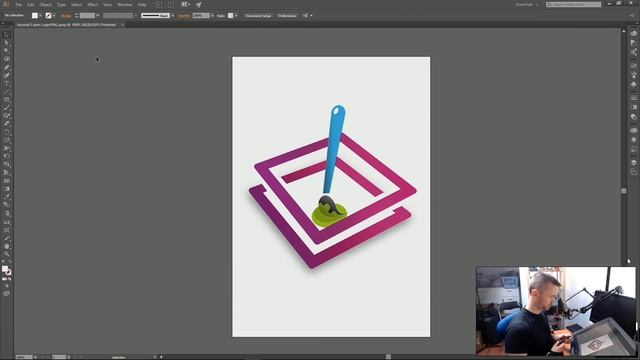This screenshot has height=360, width=640.
Task: Click the zoom level field in status bar
Action: (24, 357)
